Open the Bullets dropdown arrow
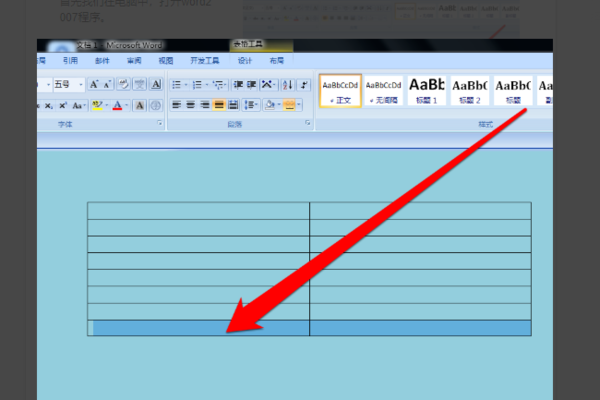The width and height of the screenshot is (600, 400). [186, 85]
